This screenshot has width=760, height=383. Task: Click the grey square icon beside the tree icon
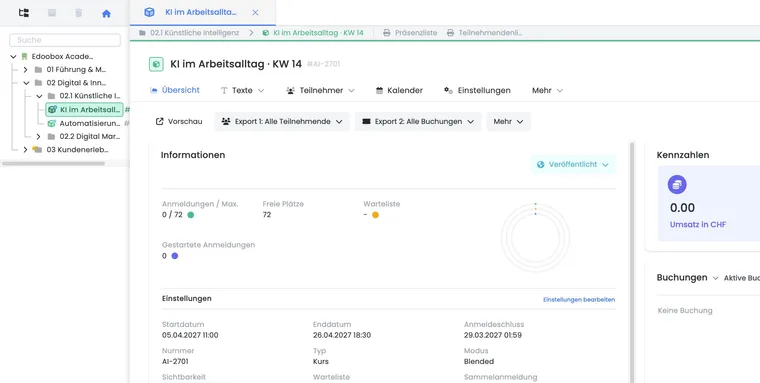tap(52, 13)
